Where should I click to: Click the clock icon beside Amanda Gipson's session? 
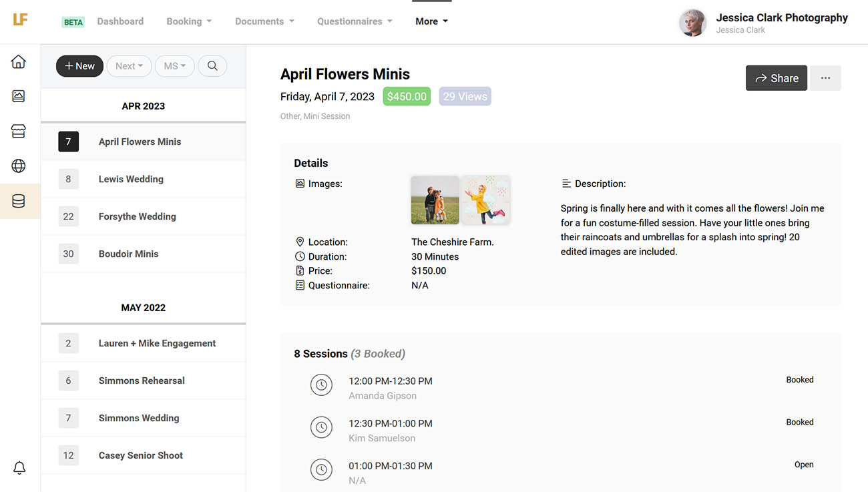321,385
